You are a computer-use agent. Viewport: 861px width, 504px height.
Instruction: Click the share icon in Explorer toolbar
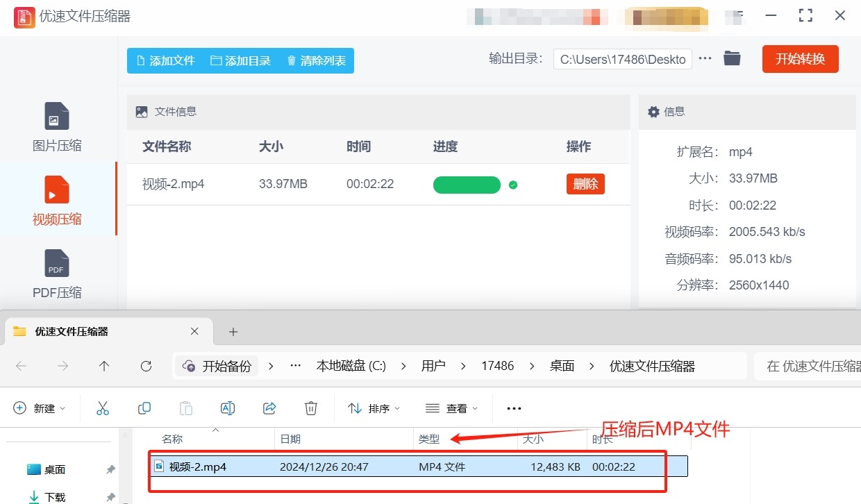click(269, 408)
